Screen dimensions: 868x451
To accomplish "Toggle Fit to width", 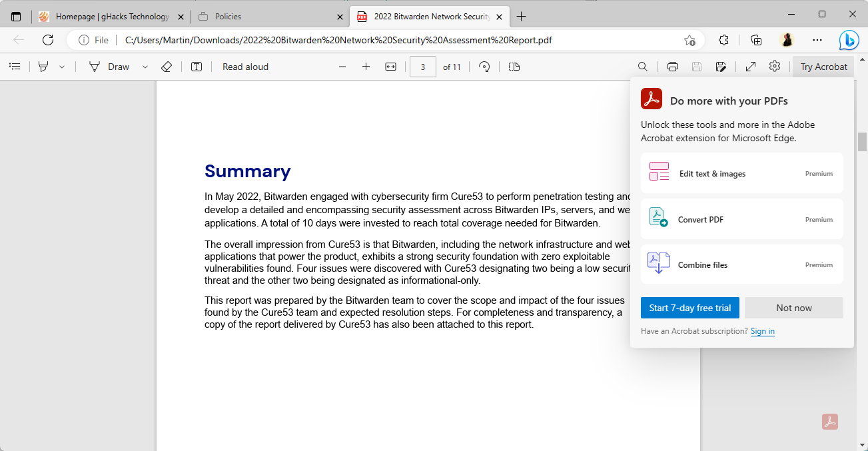I will point(391,67).
